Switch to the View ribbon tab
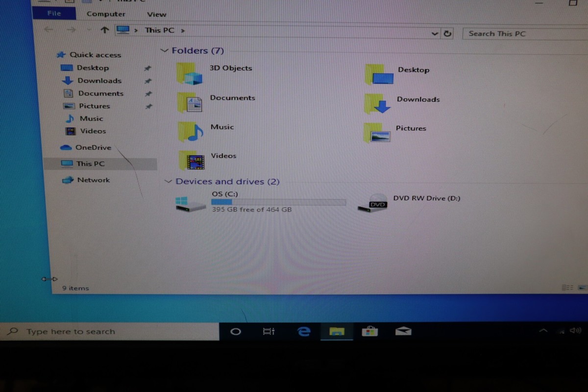588x392 pixels. (156, 14)
